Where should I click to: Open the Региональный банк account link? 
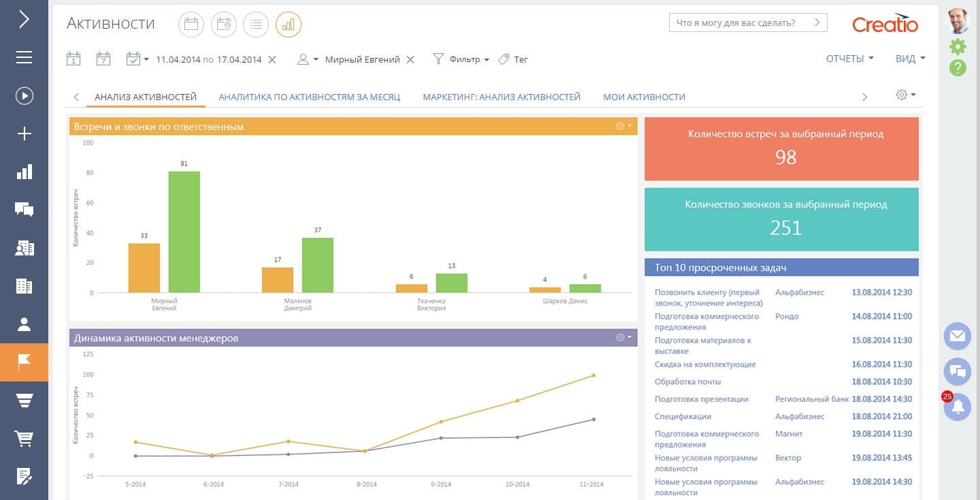812,399
